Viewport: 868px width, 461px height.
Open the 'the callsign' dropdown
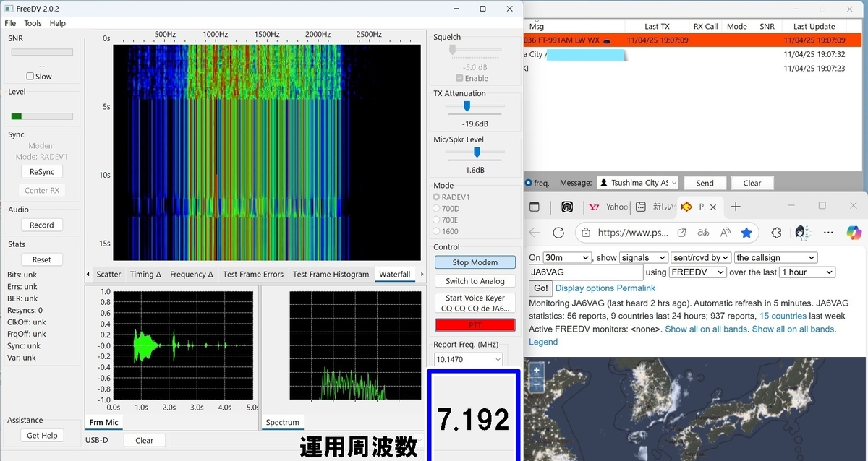(775, 257)
